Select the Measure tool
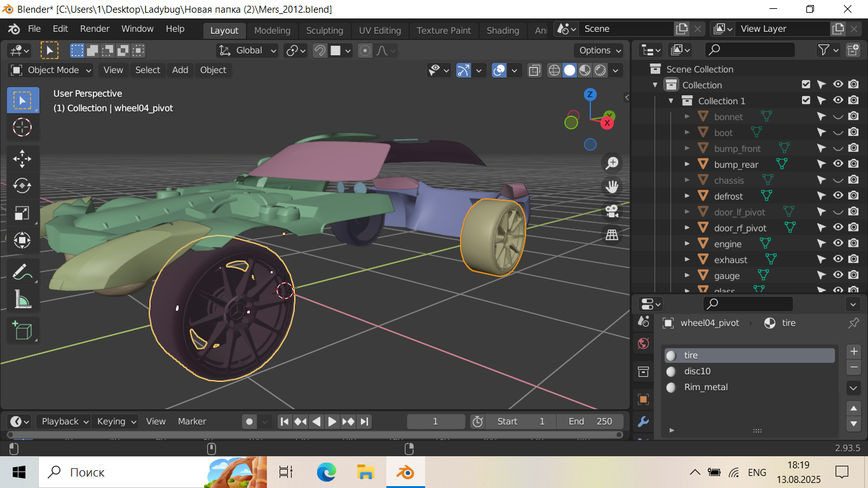Screen dimensions: 868x488 tap(22, 299)
